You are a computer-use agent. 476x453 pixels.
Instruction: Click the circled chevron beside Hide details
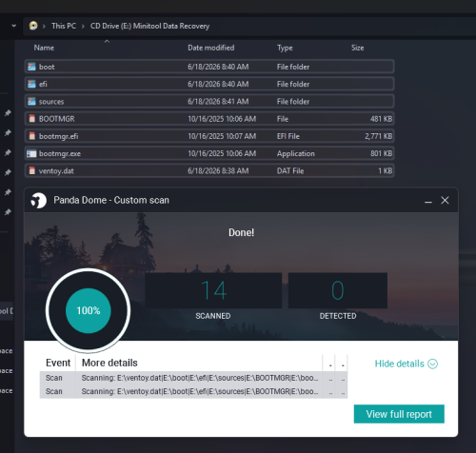point(432,364)
